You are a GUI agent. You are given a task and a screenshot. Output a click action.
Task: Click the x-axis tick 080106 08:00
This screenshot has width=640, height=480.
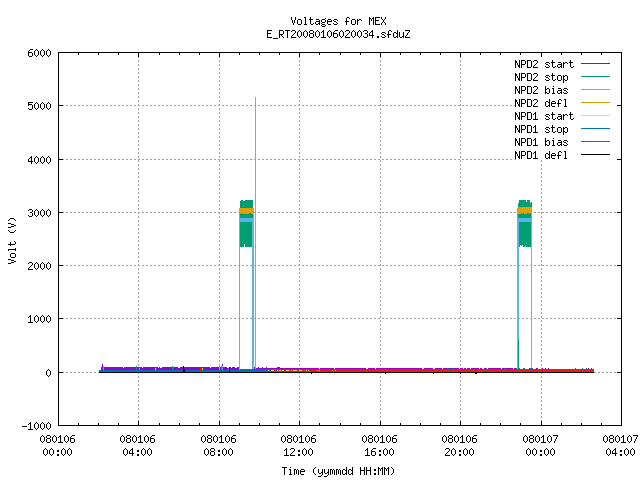pos(218,446)
